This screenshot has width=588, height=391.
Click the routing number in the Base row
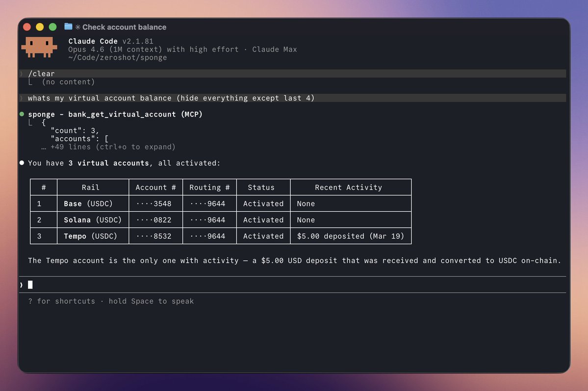point(207,204)
